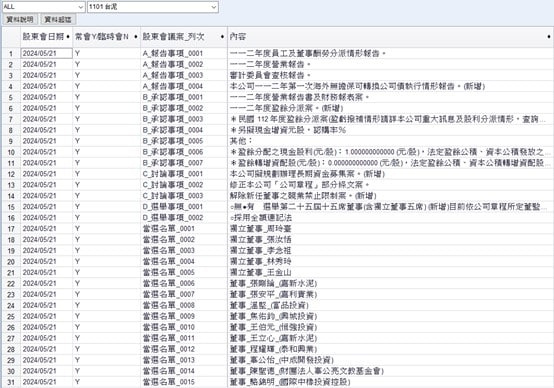Open filter dot on 股東會日期 column header
The height and width of the screenshot is (388, 554).
68,37
